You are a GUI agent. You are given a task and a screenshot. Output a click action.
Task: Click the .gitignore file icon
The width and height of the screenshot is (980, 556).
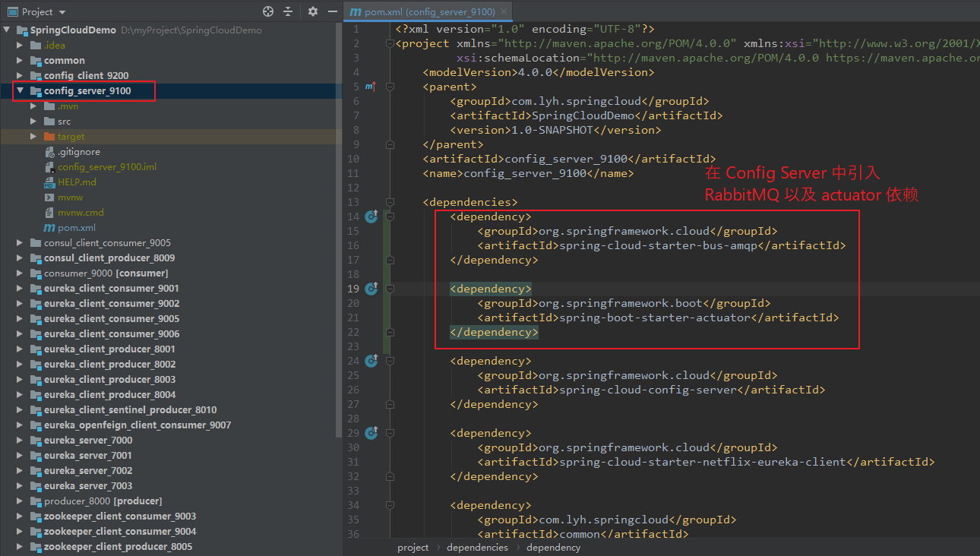(x=49, y=152)
